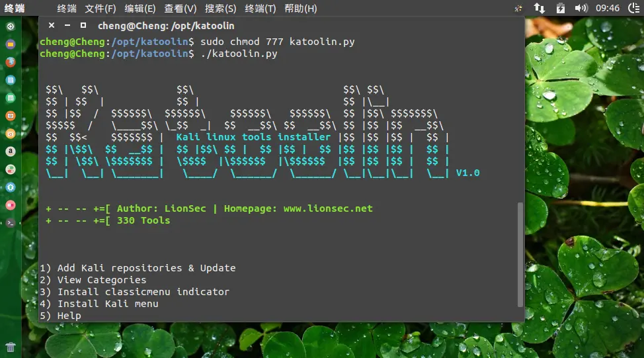Open the 查看(V) menu

tap(181, 8)
